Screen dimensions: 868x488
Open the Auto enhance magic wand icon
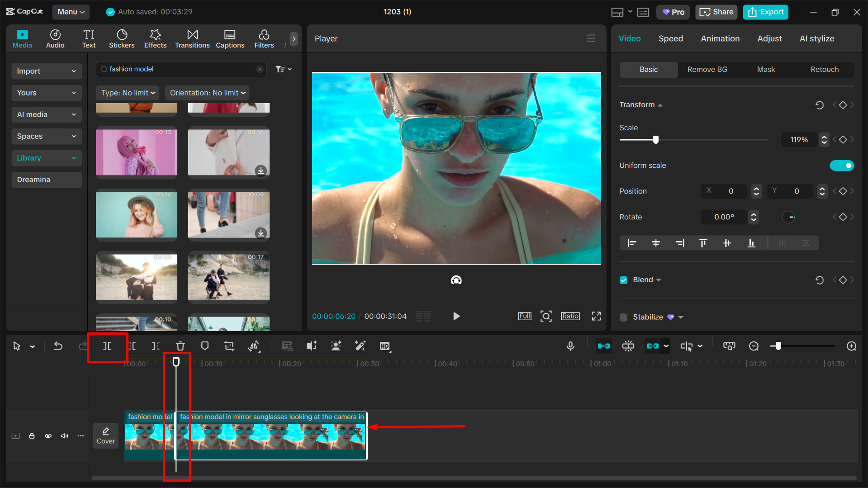360,346
